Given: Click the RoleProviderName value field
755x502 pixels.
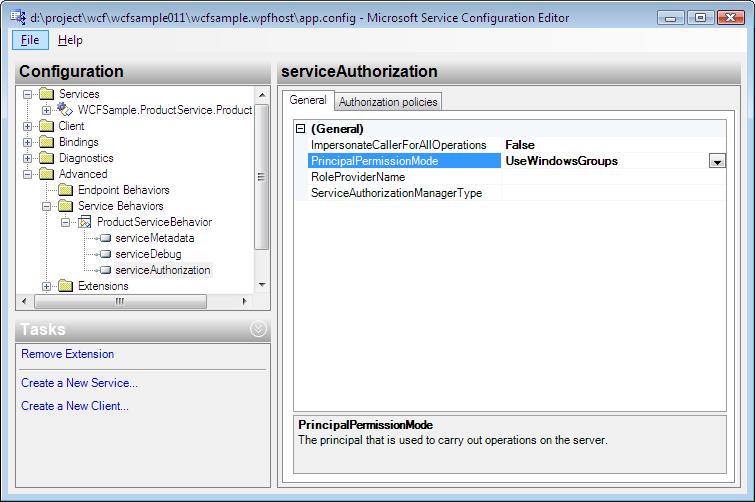Looking at the screenshot, I should click(612, 177).
